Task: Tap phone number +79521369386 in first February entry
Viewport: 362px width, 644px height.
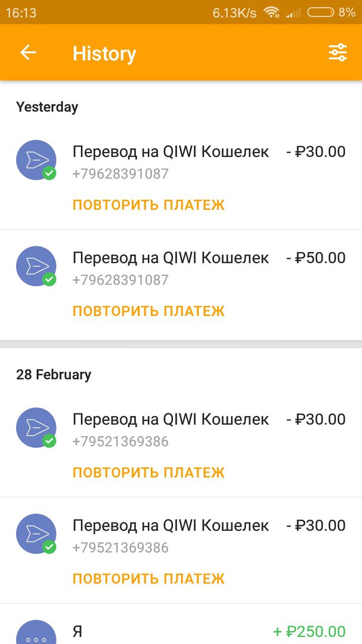Action: click(120, 442)
